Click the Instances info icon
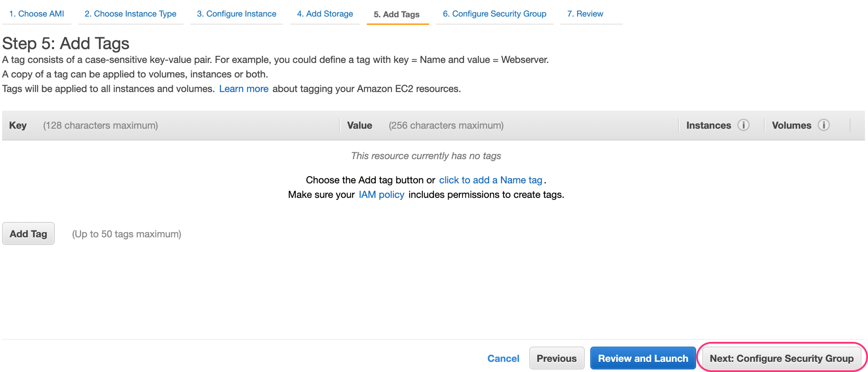 pos(743,125)
